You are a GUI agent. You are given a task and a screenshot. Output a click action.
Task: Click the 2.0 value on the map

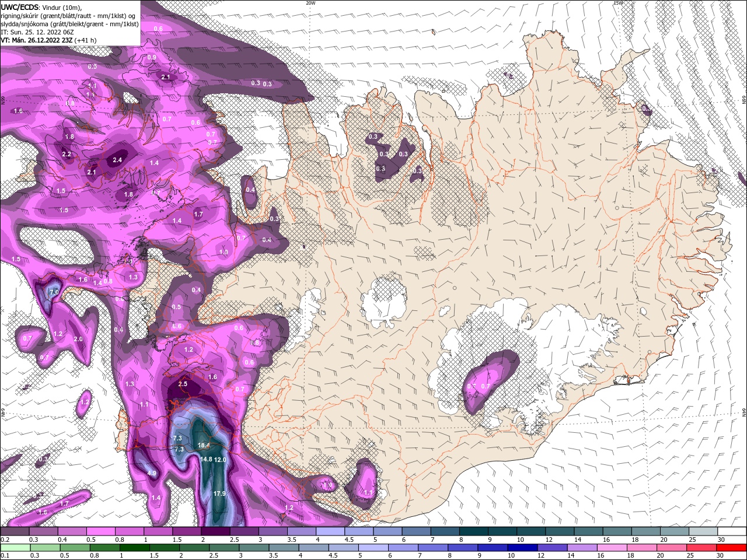(78, 339)
